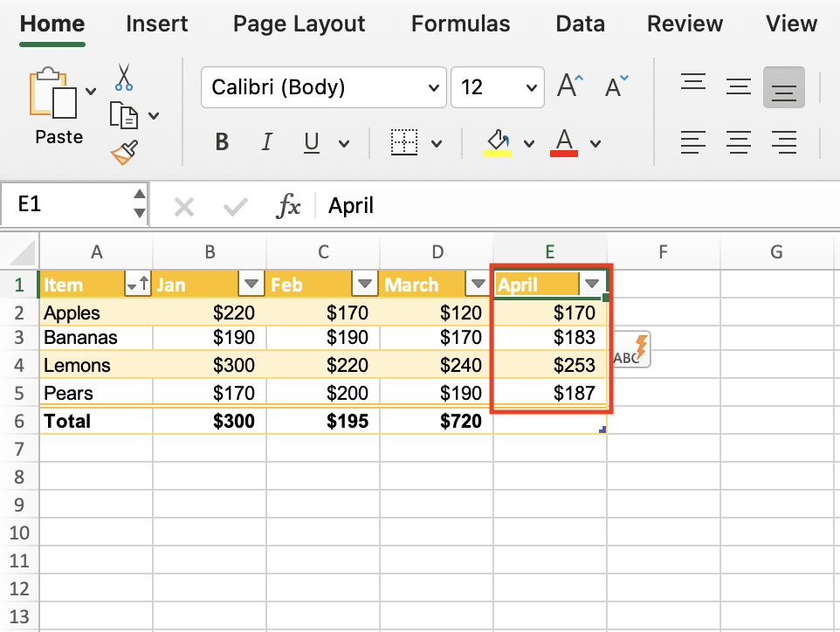This screenshot has width=840, height=632.
Task: Select the Format Painter brush
Action: [x=124, y=153]
